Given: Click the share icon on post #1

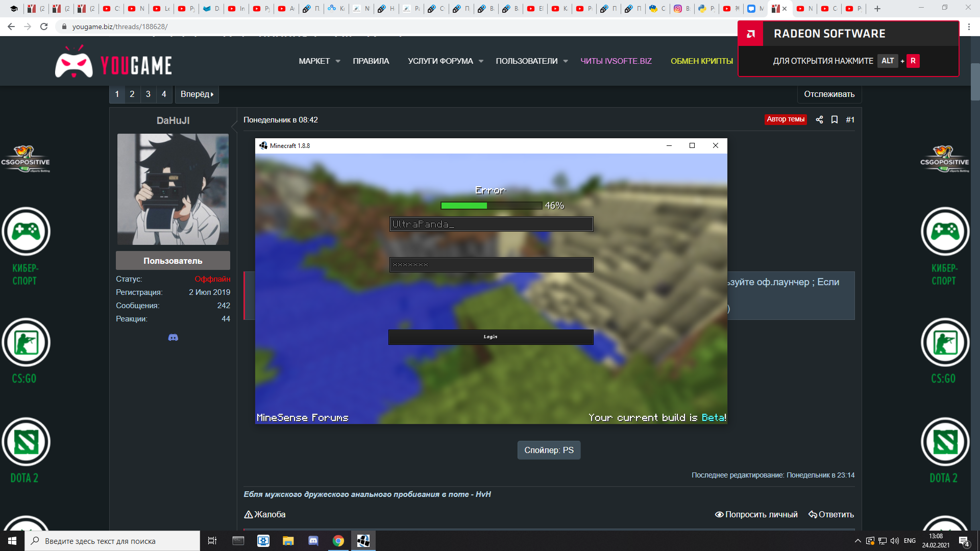Looking at the screenshot, I should [819, 119].
